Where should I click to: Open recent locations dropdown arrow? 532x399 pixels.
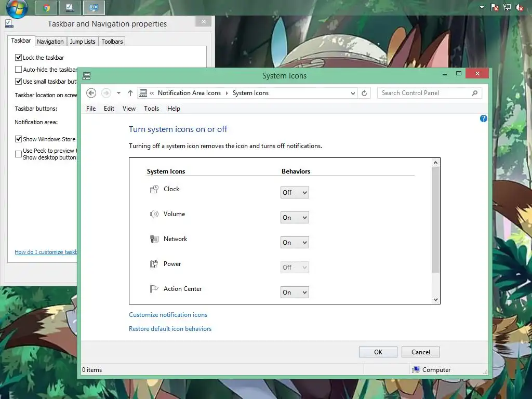coord(118,93)
